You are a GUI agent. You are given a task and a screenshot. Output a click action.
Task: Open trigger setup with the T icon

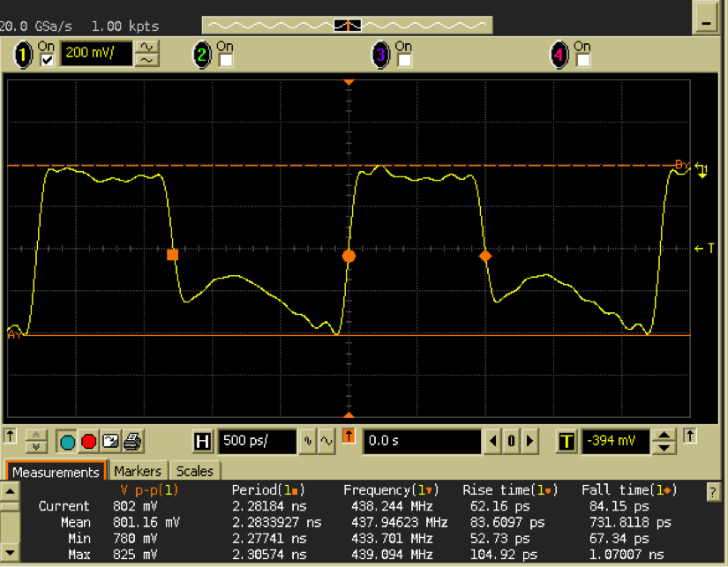point(567,440)
